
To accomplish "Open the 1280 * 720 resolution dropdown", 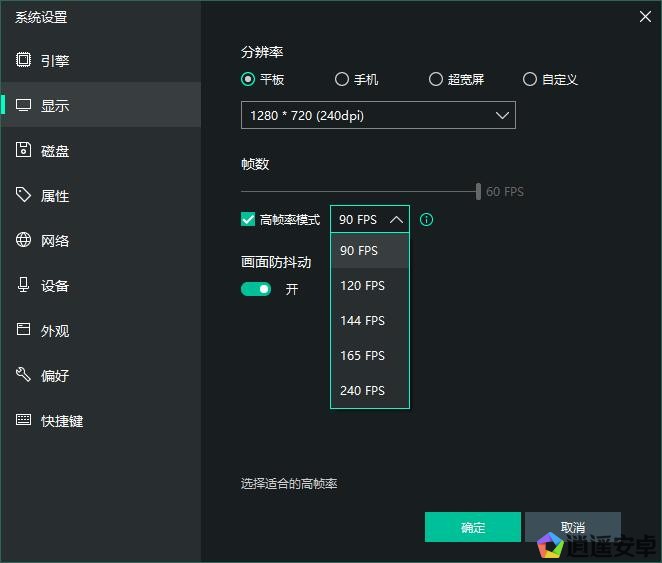I will pyautogui.click(x=378, y=115).
